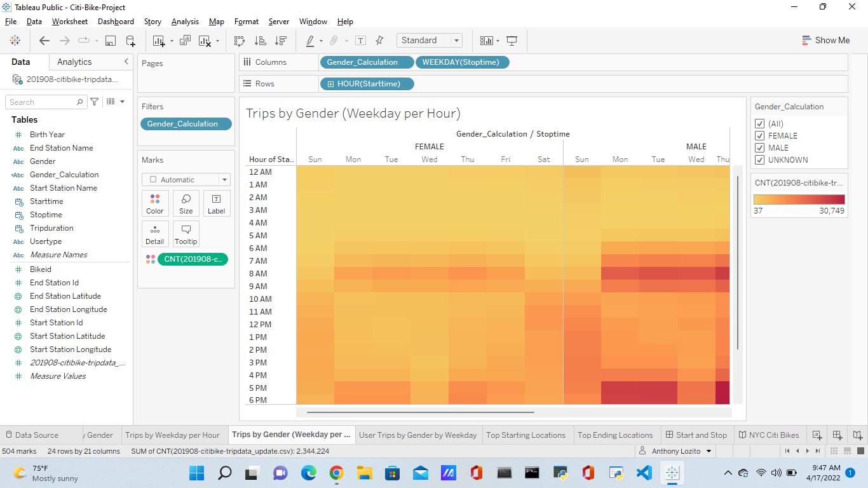Switch to Top Starting Locations sheet tab
The image size is (868, 488).
pyautogui.click(x=526, y=435)
